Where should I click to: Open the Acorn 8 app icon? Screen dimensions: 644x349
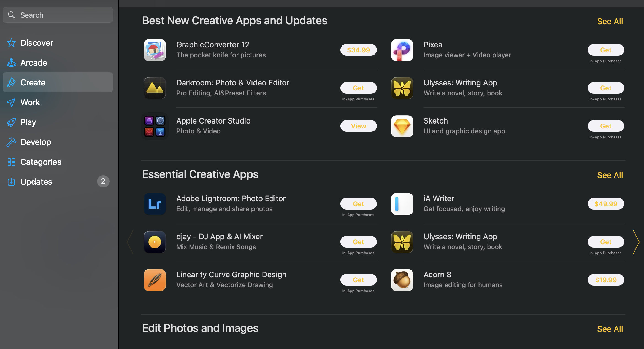[x=402, y=280]
